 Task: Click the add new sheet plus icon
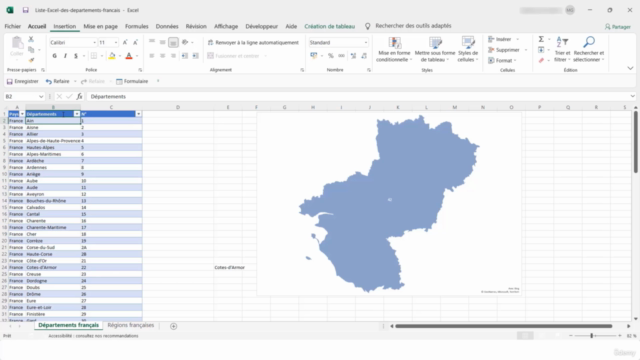[x=173, y=326]
